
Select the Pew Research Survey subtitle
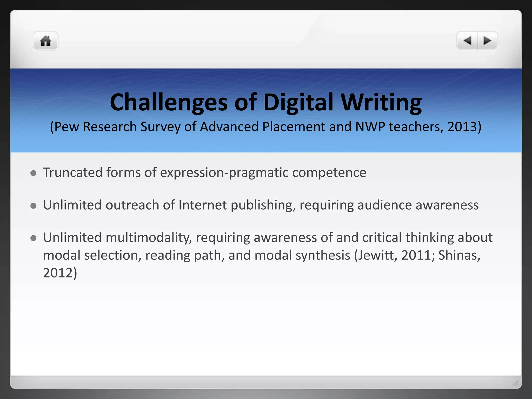coord(266,127)
